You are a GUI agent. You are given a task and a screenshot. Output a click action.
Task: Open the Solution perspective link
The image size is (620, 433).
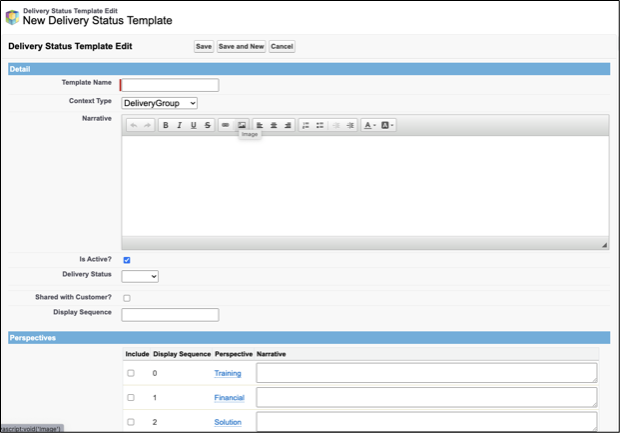pos(228,422)
